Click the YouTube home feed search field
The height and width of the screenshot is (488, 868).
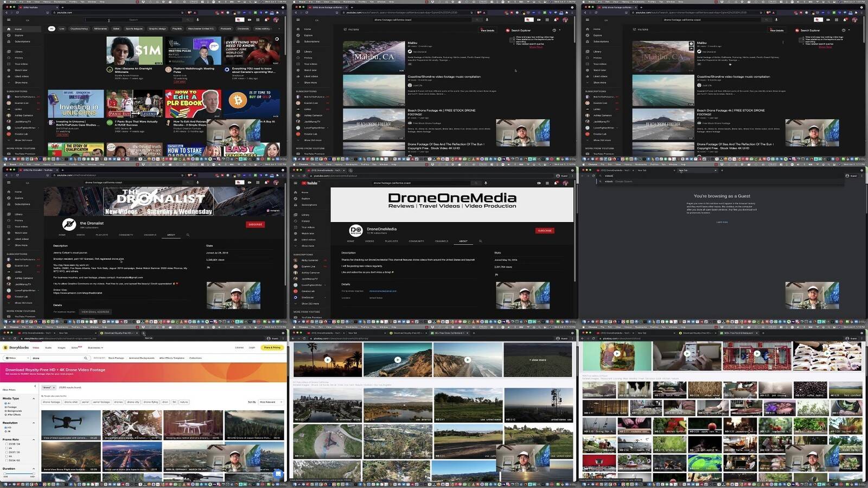133,20
